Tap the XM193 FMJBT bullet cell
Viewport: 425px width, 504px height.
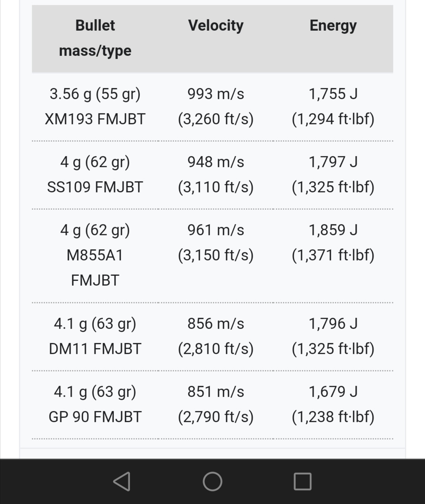point(95,106)
